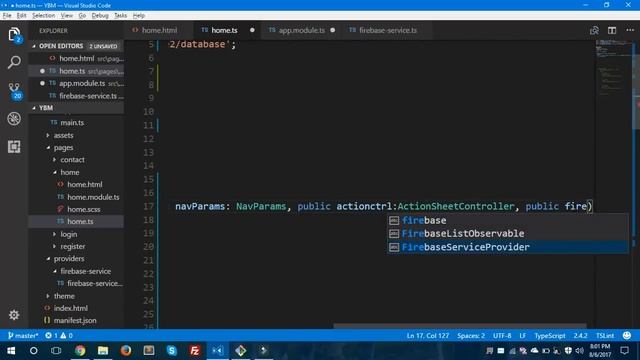Open the Extensions view
The height and width of the screenshot is (360, 640).
[x=14, y=147]
